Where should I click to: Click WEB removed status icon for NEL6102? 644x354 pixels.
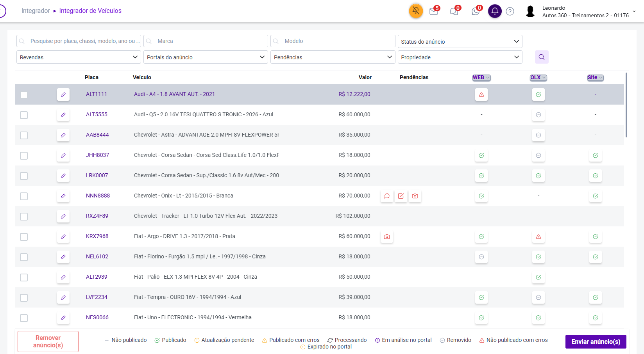[x=481, y=257]
